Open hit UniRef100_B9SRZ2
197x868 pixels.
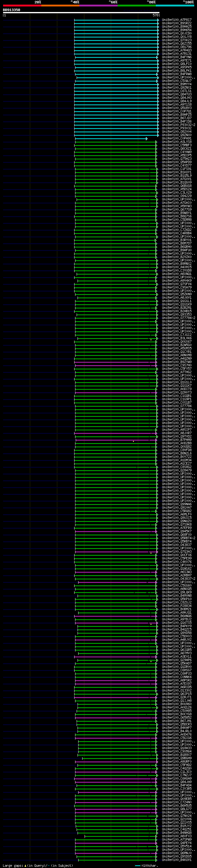point(177,23)
